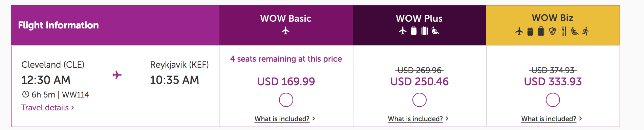Click the checked suitcase icon under WOW Plus
The width and height of the screenshot is (644, 130).
425,31
